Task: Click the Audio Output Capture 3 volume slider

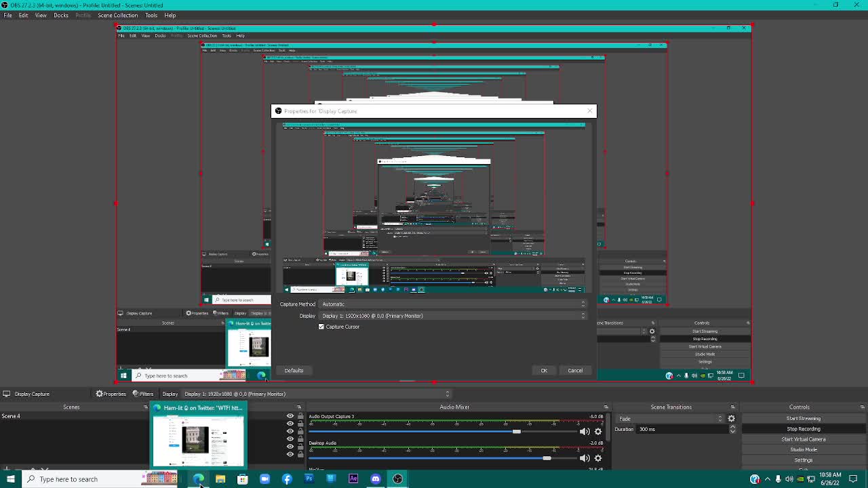Action: click(443, 432)
